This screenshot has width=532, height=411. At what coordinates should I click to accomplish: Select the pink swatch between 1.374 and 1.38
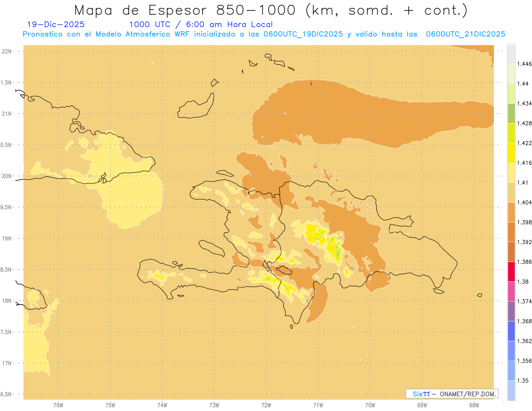pyautogui.click(x=511, y=292)
